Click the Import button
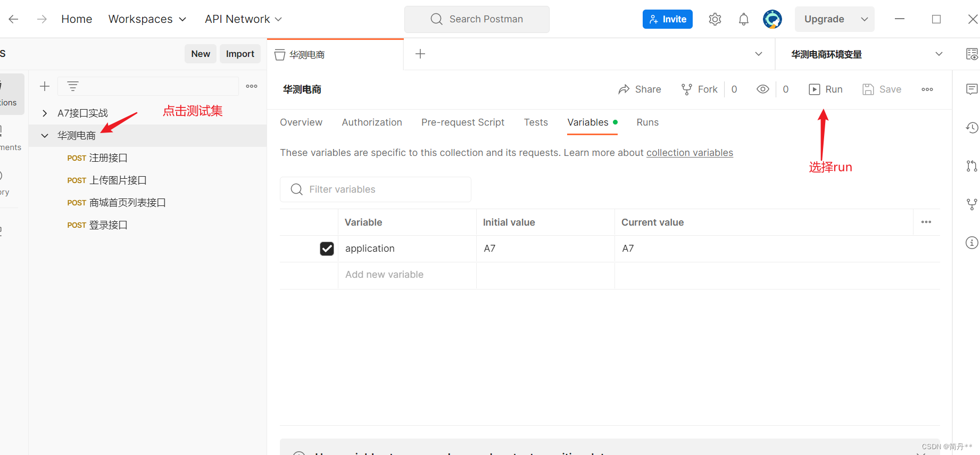 coord(240,54)
